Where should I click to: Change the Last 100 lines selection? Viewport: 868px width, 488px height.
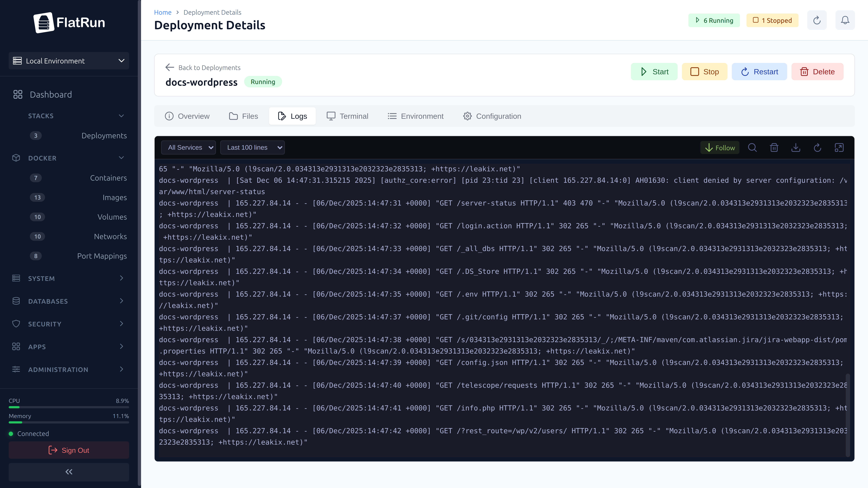tap(252, 147)
